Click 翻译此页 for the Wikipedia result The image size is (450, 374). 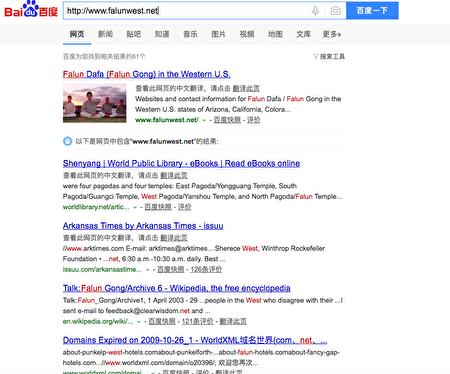pos(233,321)
